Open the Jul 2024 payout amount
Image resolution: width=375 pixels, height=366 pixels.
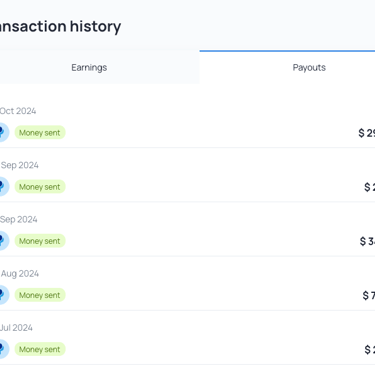point(370,349)
